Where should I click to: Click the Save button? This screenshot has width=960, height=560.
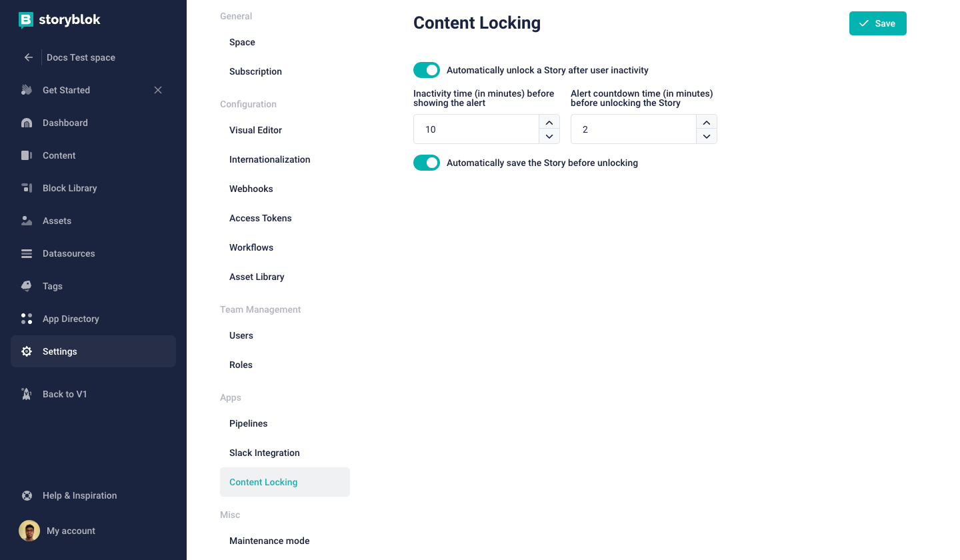877,23
